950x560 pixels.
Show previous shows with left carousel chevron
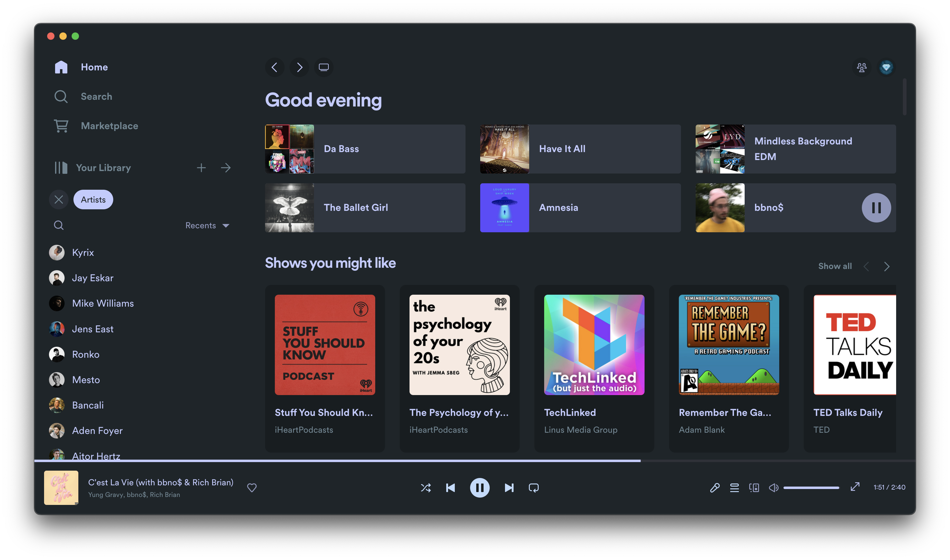coord(866,267)
